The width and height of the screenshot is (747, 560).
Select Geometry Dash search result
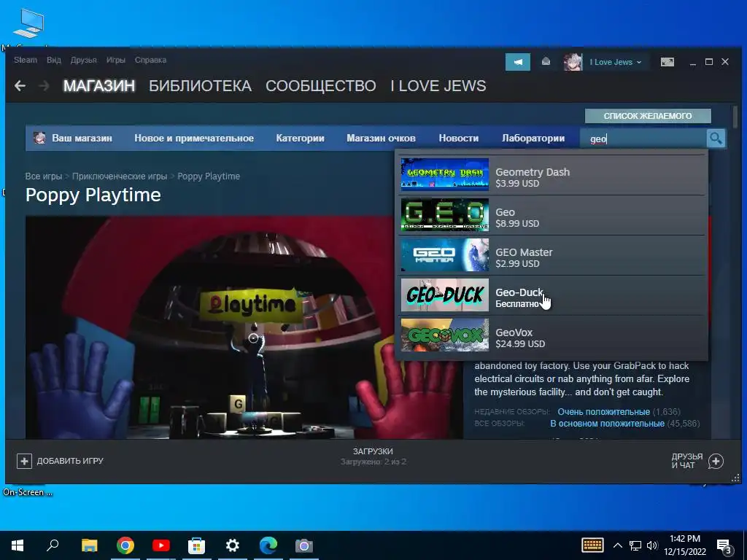coord(552,175)
